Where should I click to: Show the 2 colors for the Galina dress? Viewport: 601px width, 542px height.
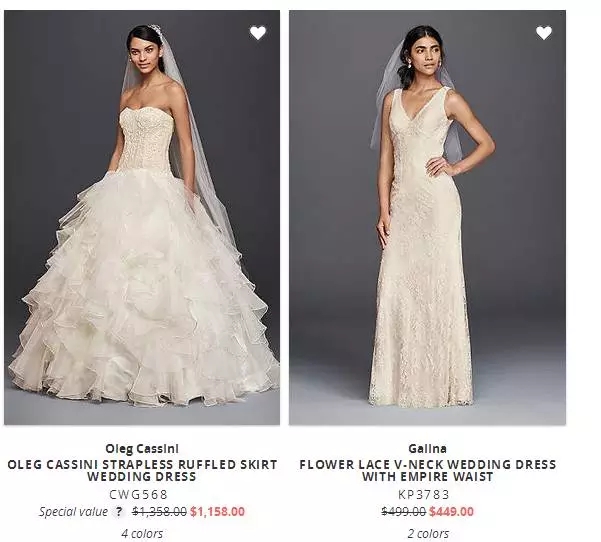pyautogui.click(x=428, y=534)
